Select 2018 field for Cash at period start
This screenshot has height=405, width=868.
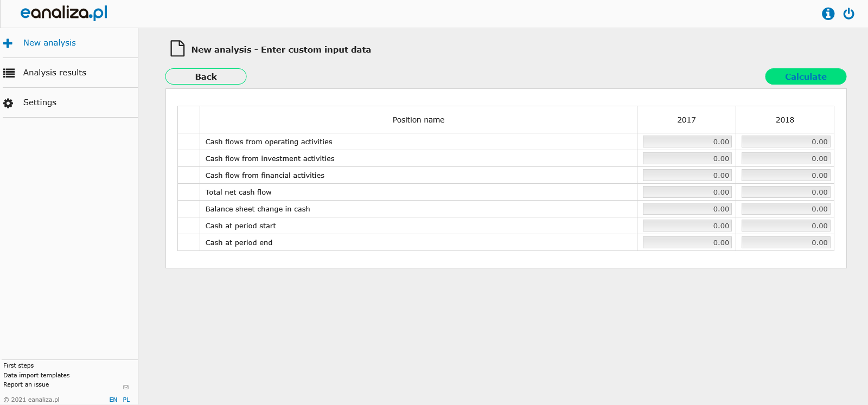tap(786, 226)
